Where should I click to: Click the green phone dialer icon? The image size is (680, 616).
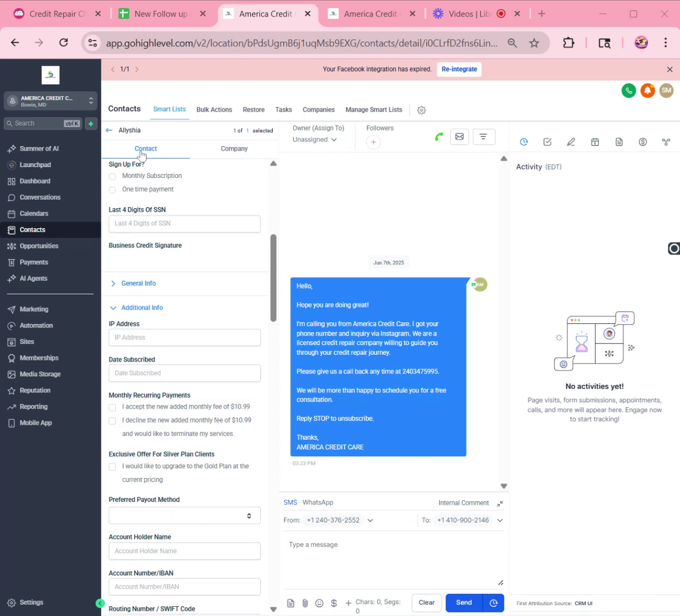click(x=629, y=91)
